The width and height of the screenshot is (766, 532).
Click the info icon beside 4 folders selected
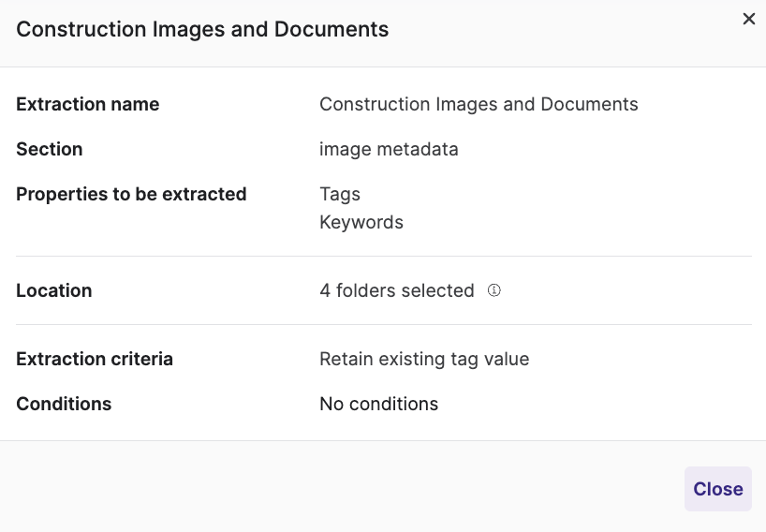(x=493, y=290)
